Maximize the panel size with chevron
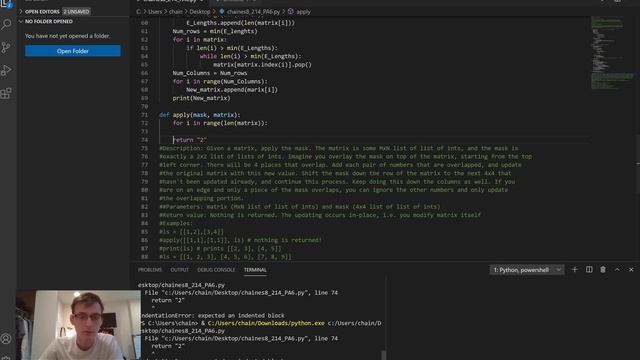The width and height of the screenshot is (640, 360). pos(617,269)
